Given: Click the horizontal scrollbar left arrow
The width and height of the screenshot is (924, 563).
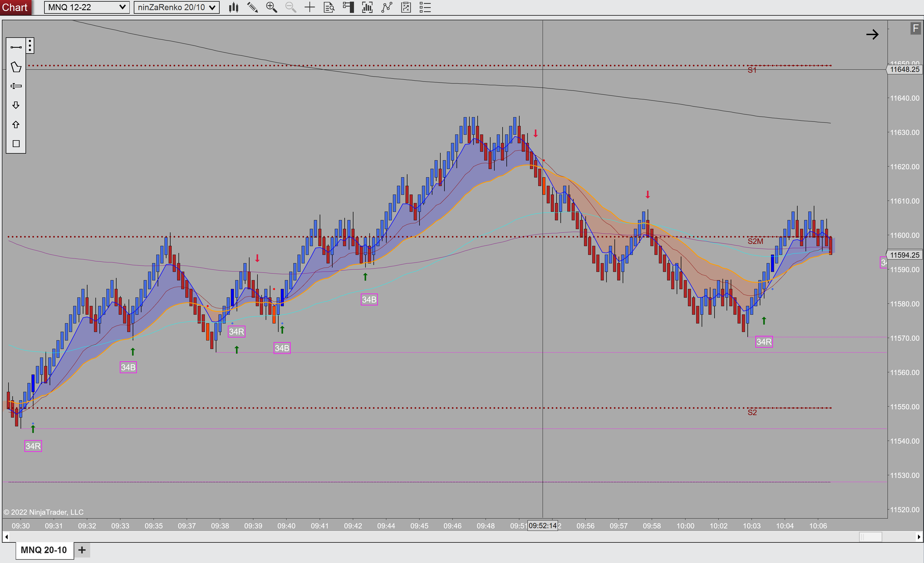Looking at the screenshot, I should (x=6, y=537).
